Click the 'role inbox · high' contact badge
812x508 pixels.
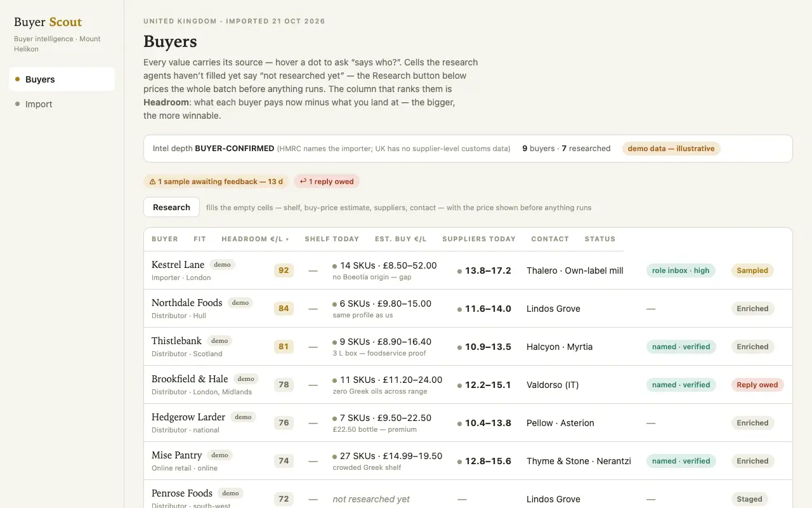pyautogui.click(x=681, y=271)
